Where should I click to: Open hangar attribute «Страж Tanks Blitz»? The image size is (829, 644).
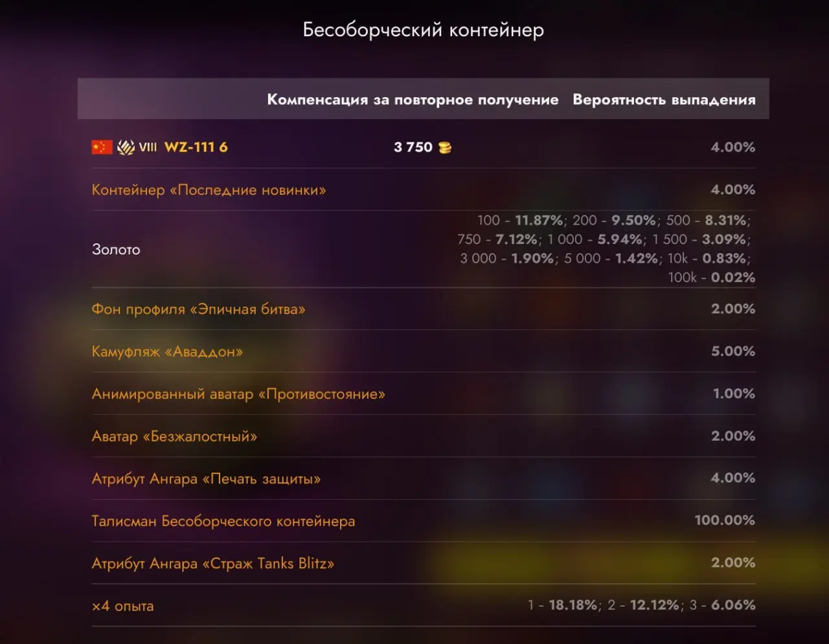pyautogui.click(x=212, y=563)
